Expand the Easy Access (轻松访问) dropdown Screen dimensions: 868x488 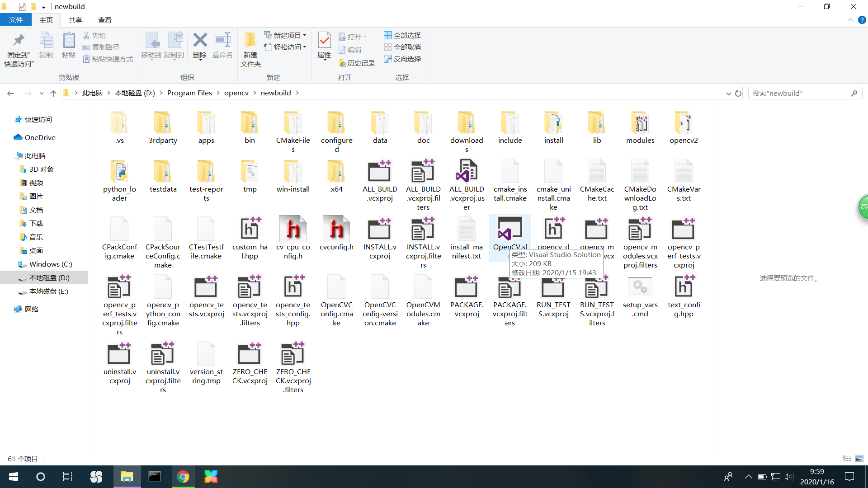coord(286,47)
